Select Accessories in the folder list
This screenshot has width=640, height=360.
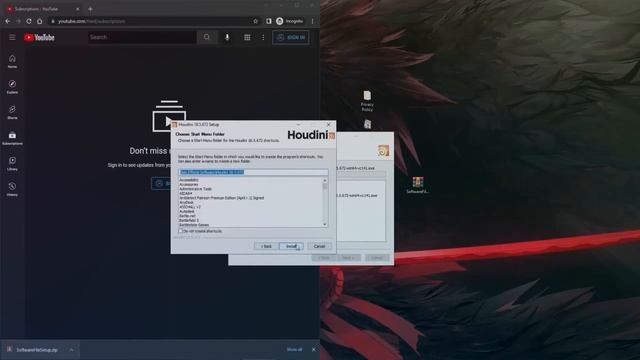pyautogui.click(x=189, y=184)
